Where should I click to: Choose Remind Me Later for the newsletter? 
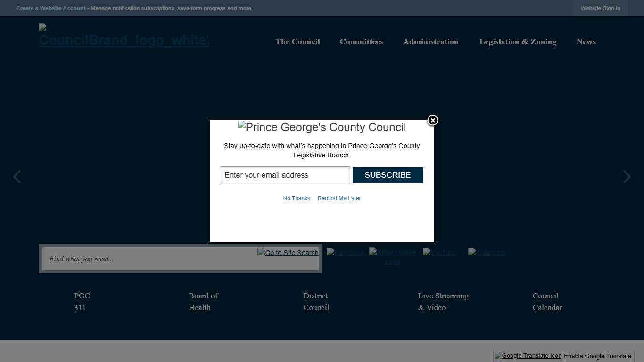339,198
